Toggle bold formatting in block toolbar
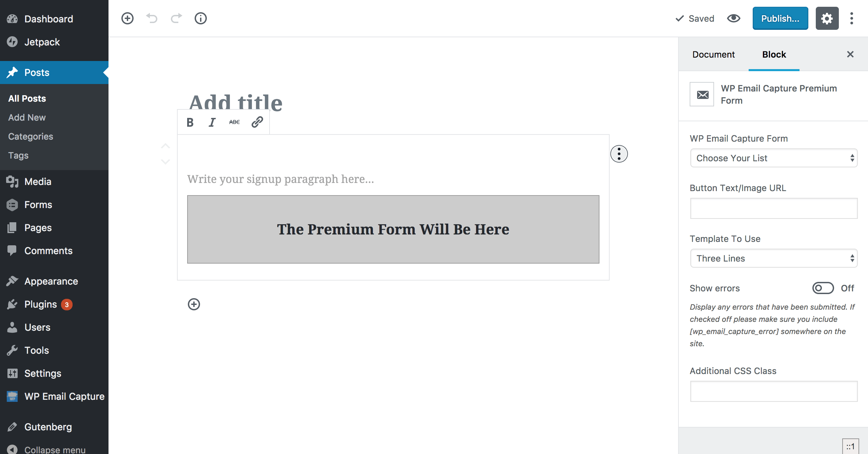 click(190, 122)
